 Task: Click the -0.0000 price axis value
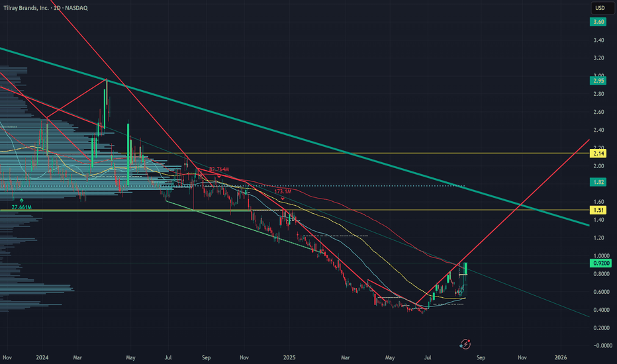click(602, 345)
